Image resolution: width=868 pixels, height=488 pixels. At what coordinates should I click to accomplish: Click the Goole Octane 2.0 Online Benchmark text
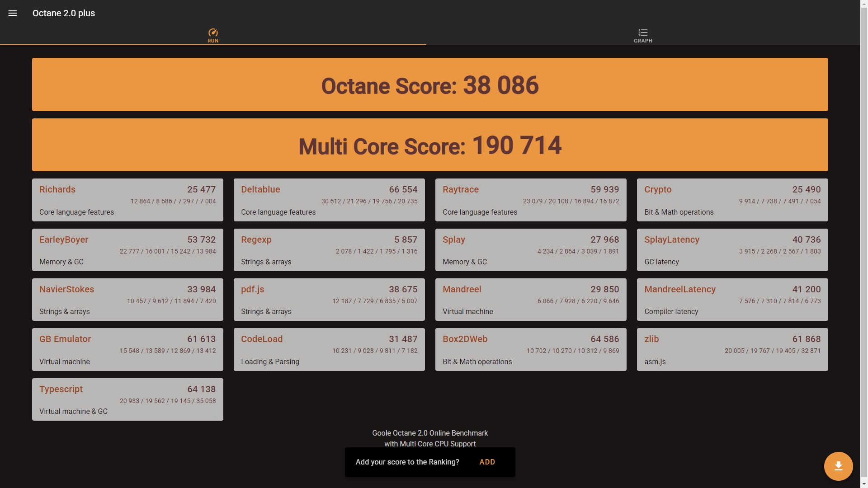click(430, 433)
